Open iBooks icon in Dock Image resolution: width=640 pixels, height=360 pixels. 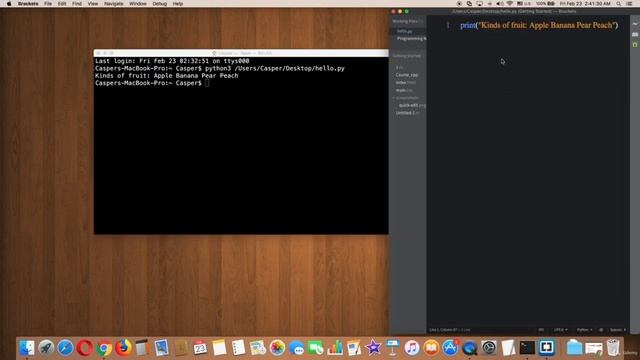coord(431,348)
